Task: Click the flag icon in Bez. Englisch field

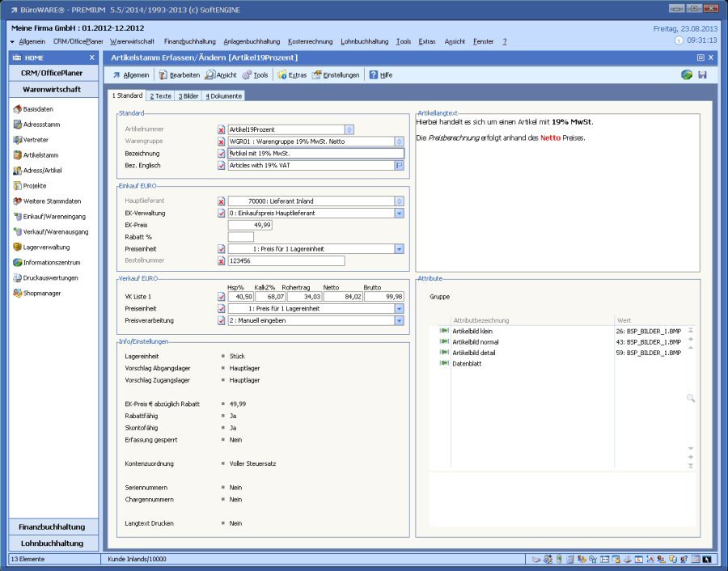Action: (x=400, y=165)
